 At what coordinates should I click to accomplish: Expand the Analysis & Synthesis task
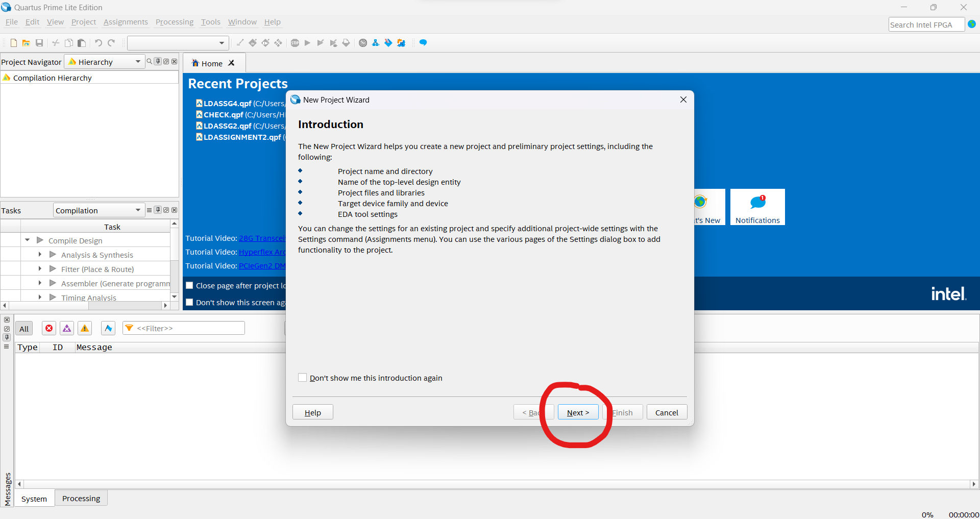coord(40,254)
